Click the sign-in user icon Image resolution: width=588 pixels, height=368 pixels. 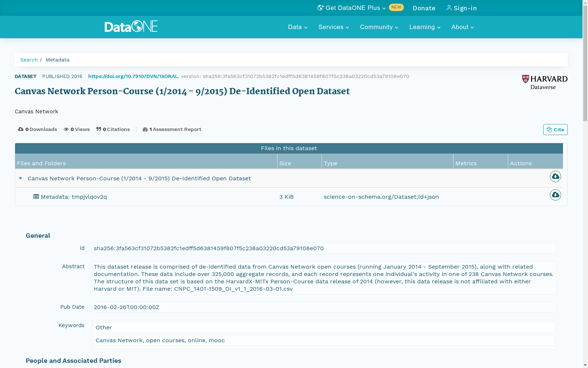pyautogui.click(x=449, y=8)
